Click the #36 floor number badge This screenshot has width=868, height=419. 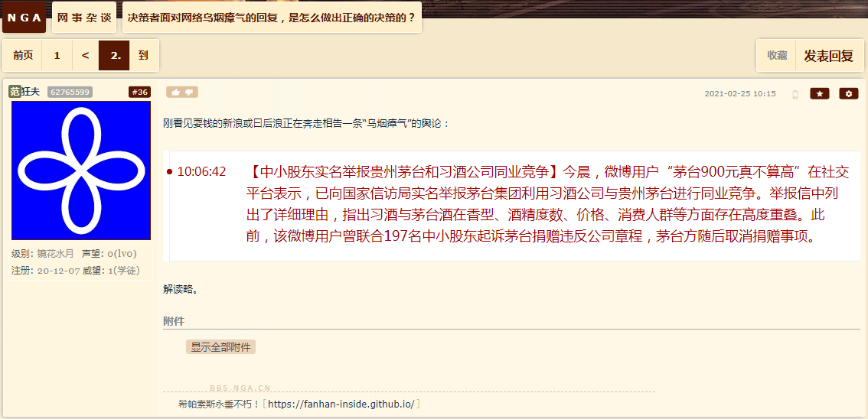(139, 93)
